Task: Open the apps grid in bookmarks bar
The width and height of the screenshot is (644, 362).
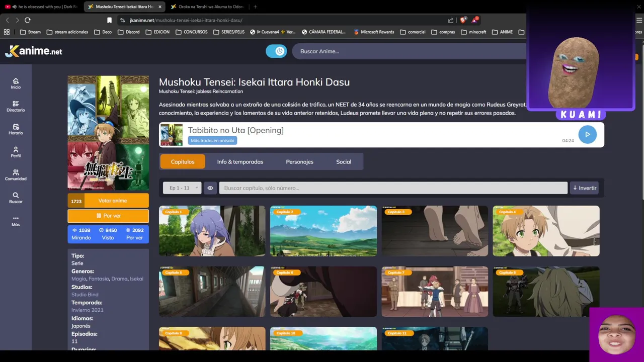Action: pyautogui.click(x=7, y=32)
